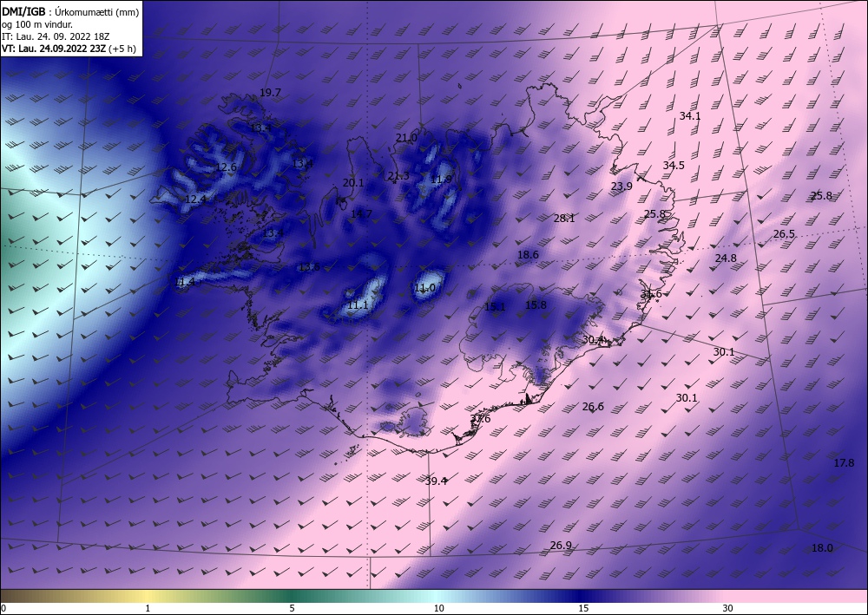The image size is (868, 615).
Task: Click the 17.8 value label
Action: point(844,463)
